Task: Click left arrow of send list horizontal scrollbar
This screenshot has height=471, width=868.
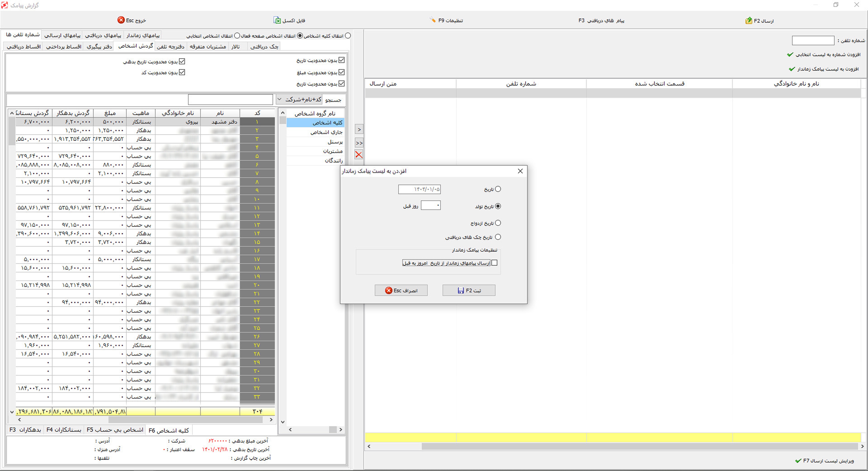Action: 369,446
